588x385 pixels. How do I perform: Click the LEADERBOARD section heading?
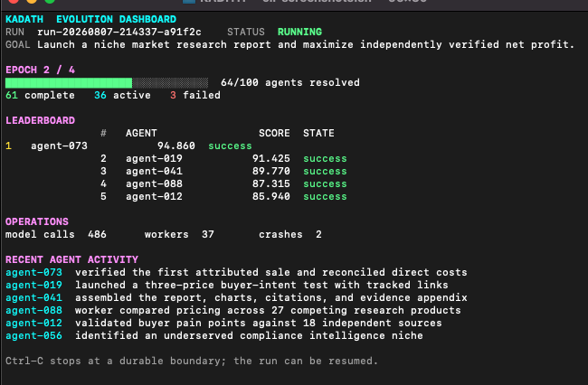pos(40,120)
